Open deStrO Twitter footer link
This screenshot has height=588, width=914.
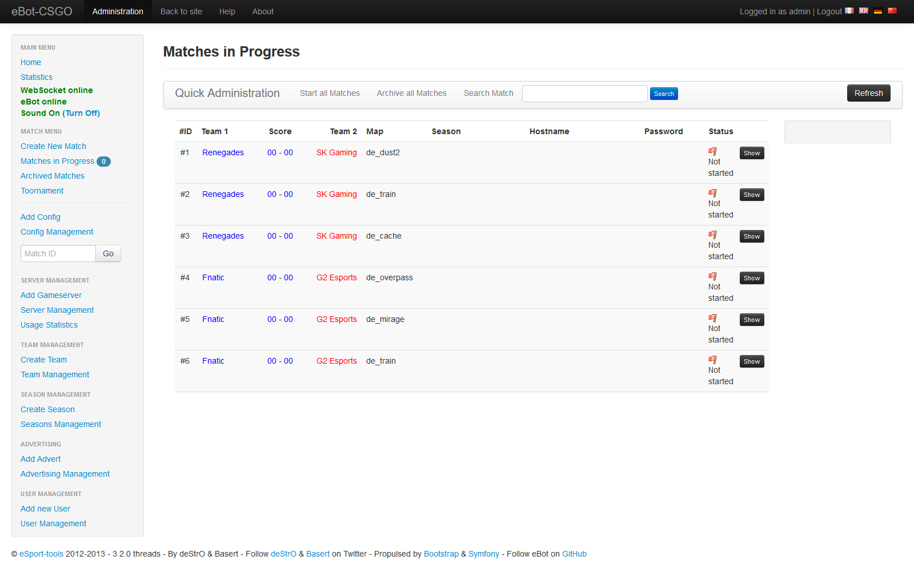pos(283,554)
